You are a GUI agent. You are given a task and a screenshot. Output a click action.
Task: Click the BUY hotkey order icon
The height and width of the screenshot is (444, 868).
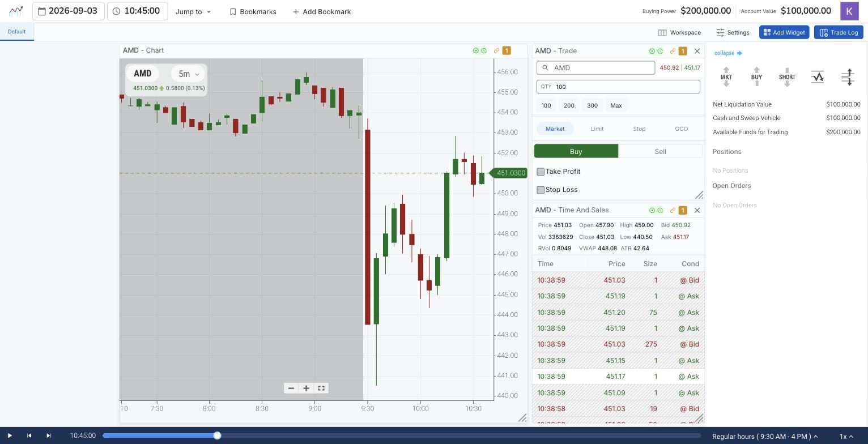click(756, 77)
